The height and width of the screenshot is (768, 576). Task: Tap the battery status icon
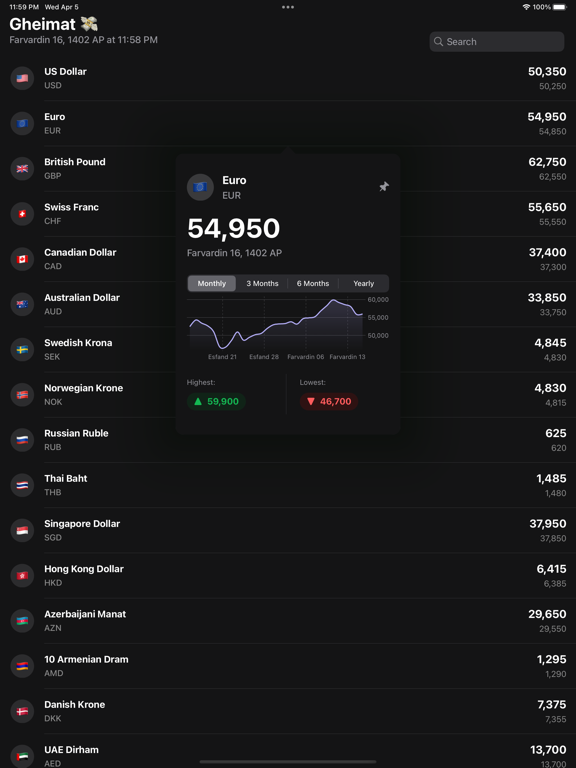[559, 7]
